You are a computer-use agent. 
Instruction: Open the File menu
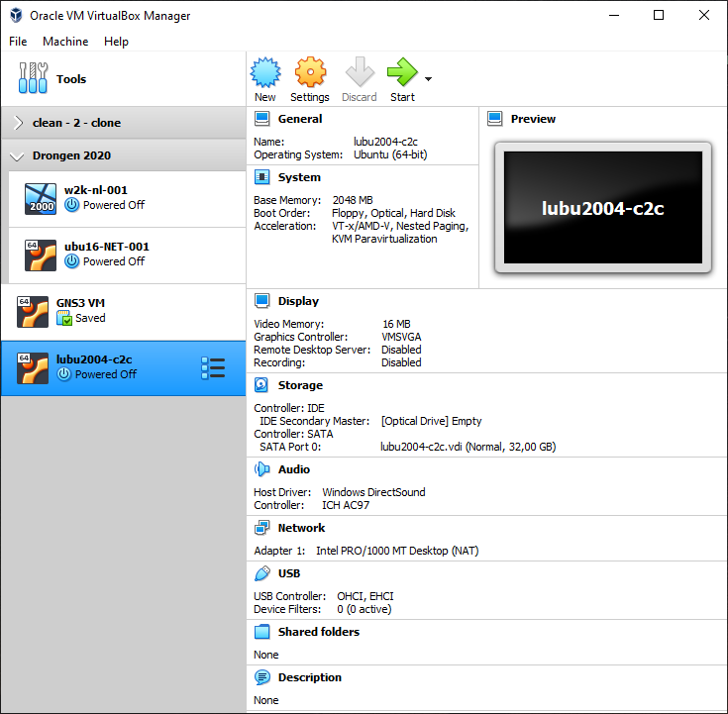pos(18,42)
